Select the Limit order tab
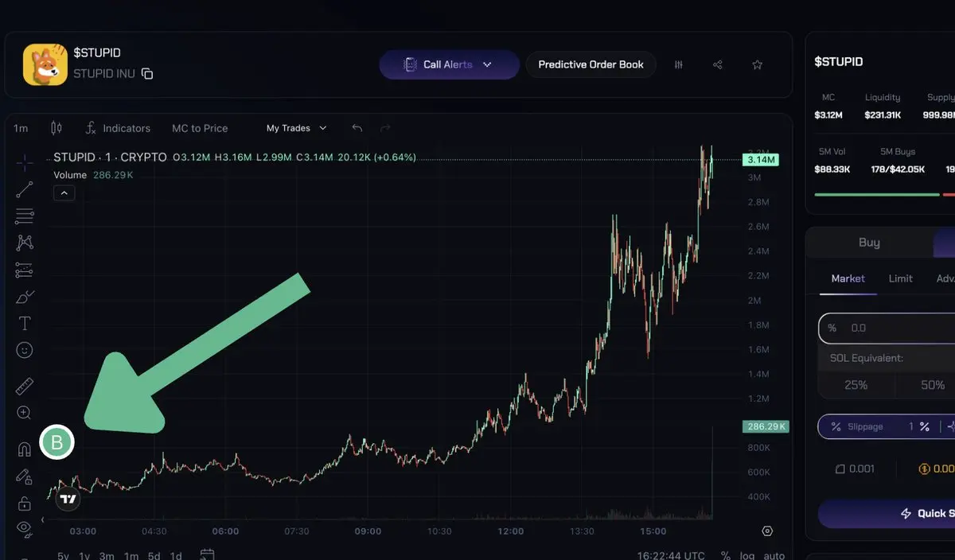Screen dimensions: 955x560 point(900,278)
